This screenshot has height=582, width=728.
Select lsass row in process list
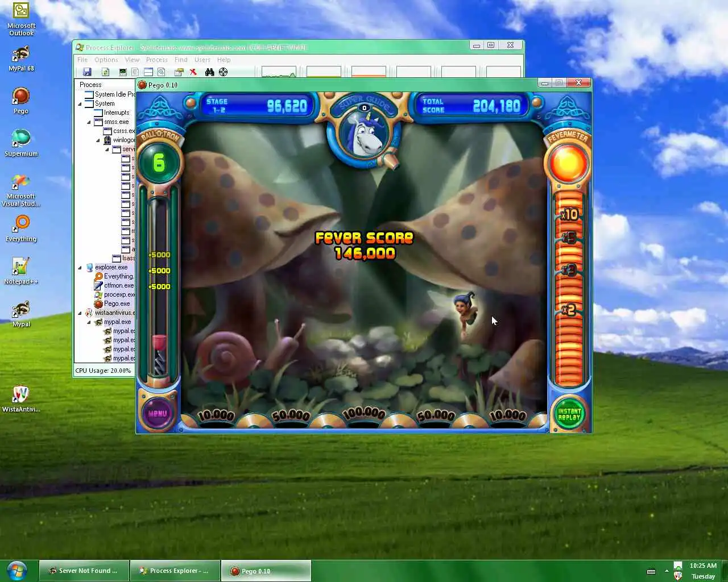tap(123, 259)
